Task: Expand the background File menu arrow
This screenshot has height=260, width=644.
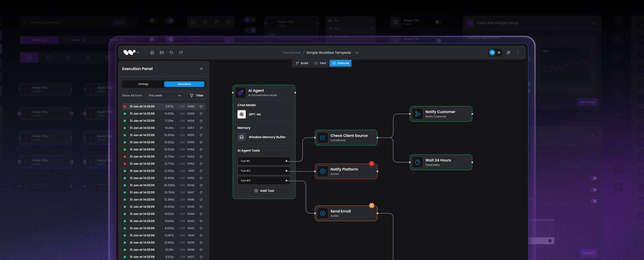Action: (371, 21)
